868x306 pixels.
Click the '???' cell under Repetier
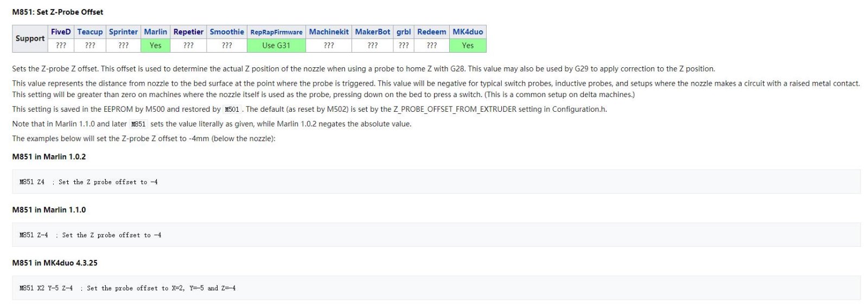[x=188, y=46]
